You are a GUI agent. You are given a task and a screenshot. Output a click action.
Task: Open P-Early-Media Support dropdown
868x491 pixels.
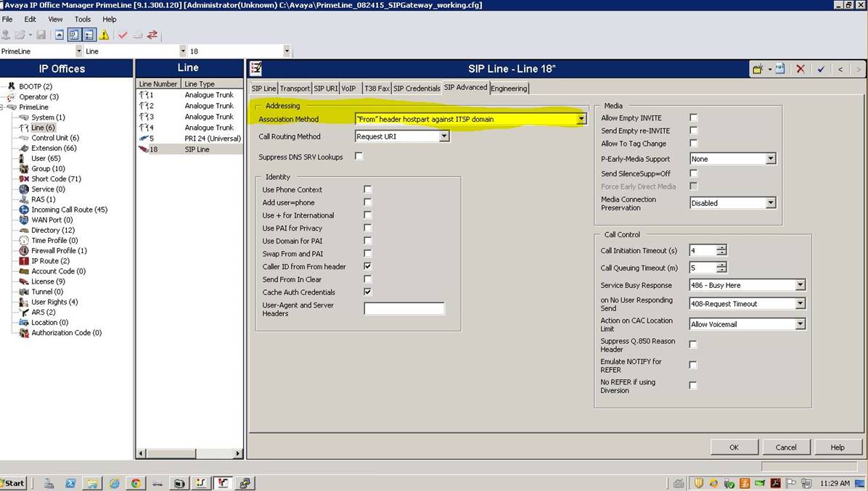click(771, 159)
